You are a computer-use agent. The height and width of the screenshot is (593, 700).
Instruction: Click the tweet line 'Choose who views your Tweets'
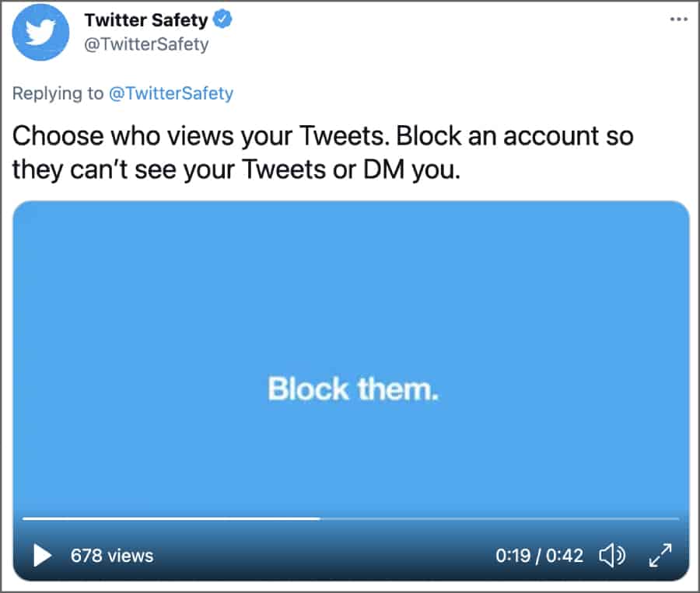click(x=202, y=136)
